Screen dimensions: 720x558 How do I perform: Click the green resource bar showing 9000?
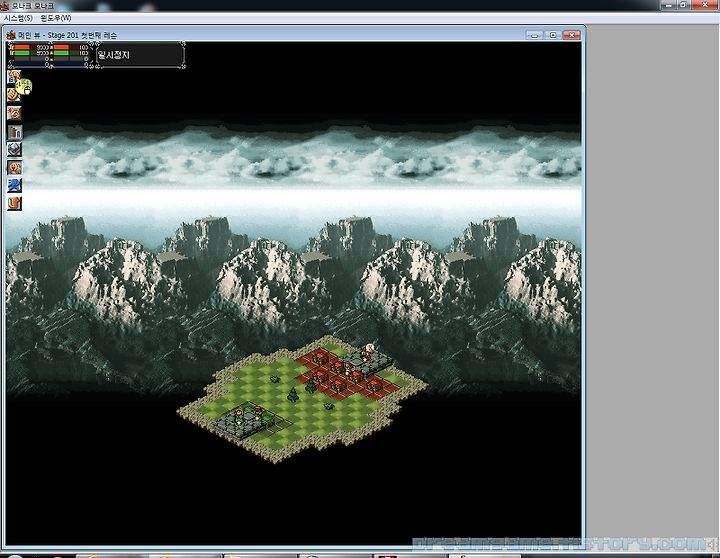click(x=32, y=53)
